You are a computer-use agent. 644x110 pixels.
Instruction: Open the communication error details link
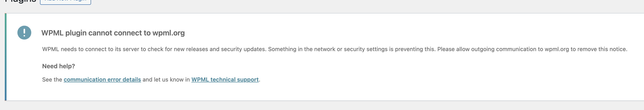click(102, 80)
